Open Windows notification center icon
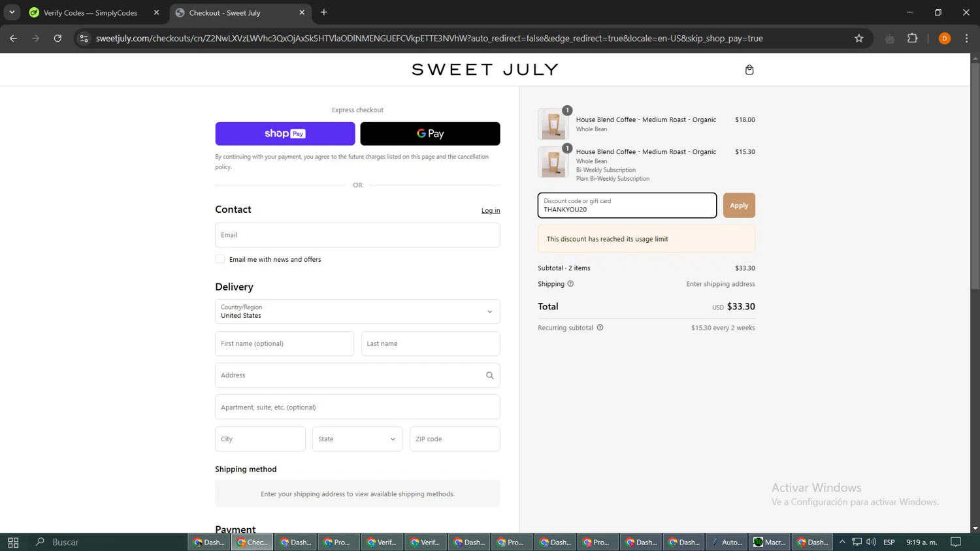Viewport: 980px width, 551px height. tap(956, 542)
